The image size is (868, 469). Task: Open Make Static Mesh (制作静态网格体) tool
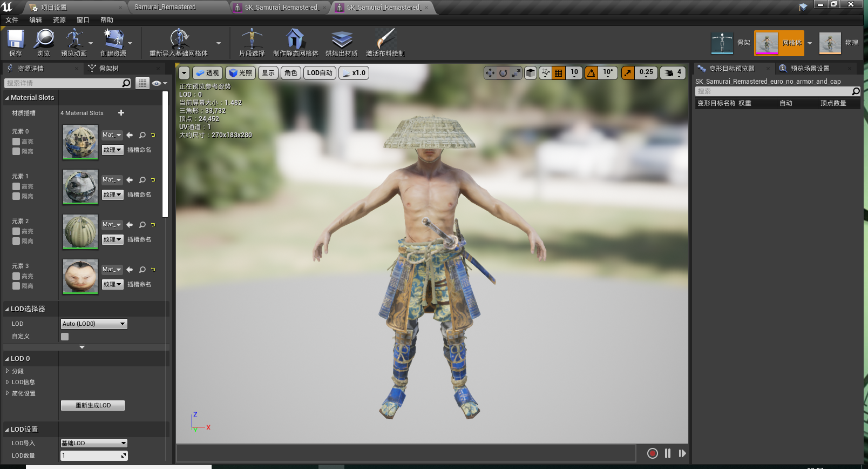pos(295,42)
